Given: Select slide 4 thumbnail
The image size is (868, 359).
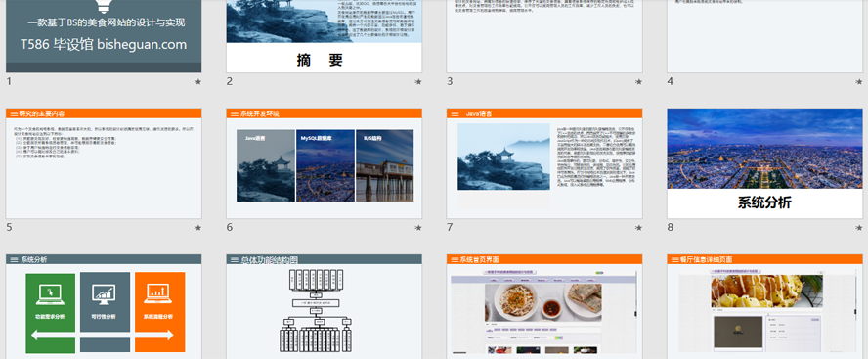Looking at the screenshot, I should coord(764,36).
